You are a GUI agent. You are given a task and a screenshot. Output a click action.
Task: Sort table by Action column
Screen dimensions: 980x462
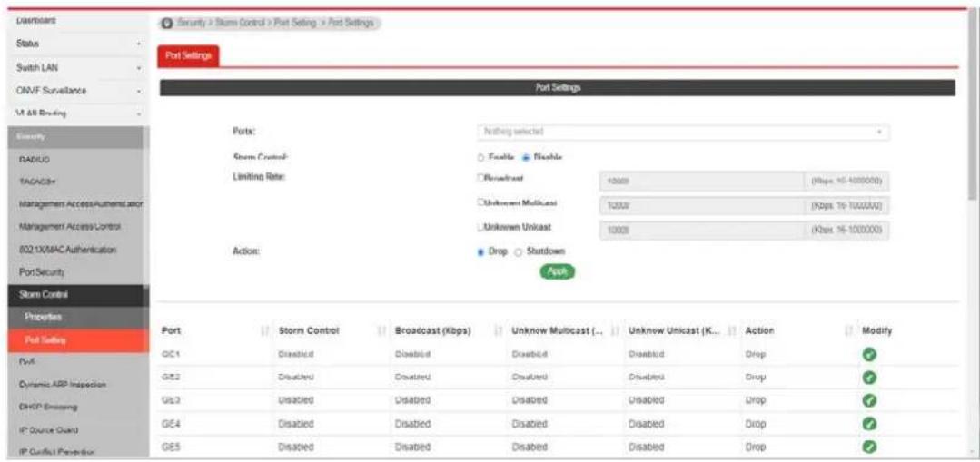(848, 331)
